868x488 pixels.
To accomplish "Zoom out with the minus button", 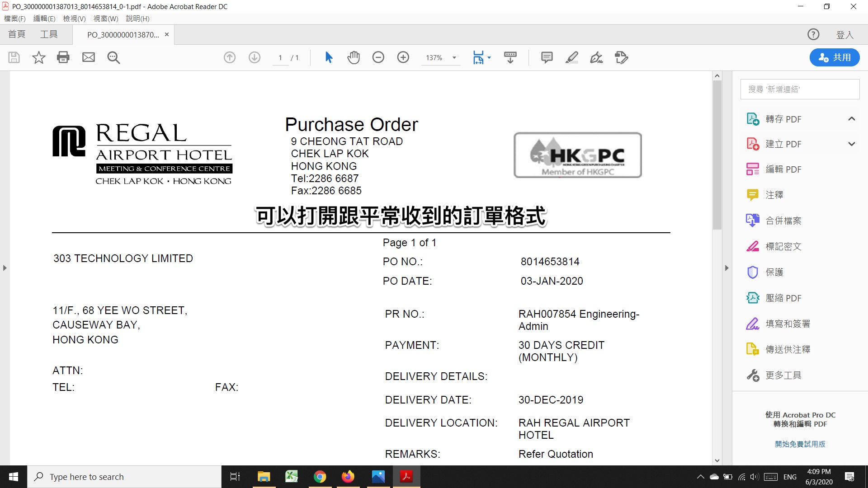I will pyautogui.click(x=378, y=57).
